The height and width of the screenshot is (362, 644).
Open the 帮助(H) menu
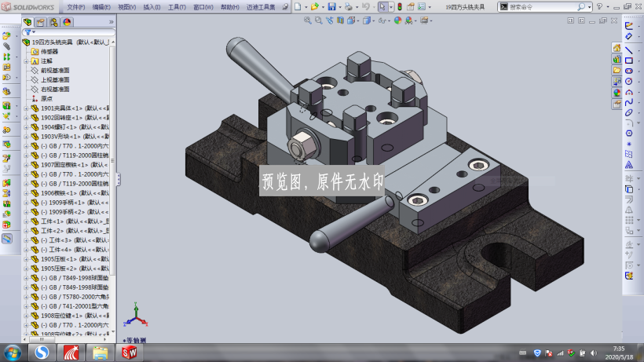(229, 7)
